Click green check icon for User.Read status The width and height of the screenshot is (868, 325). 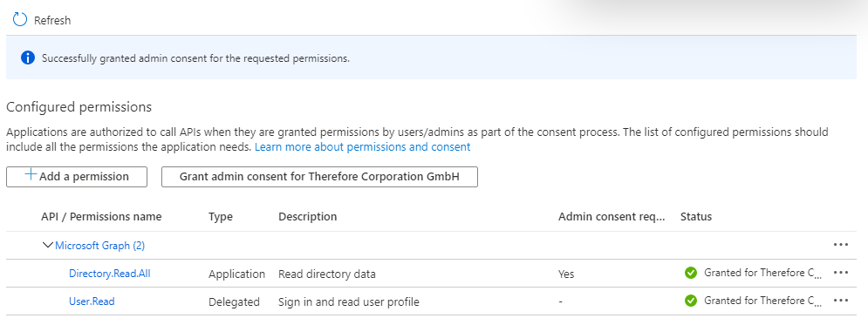click(690, 301)
